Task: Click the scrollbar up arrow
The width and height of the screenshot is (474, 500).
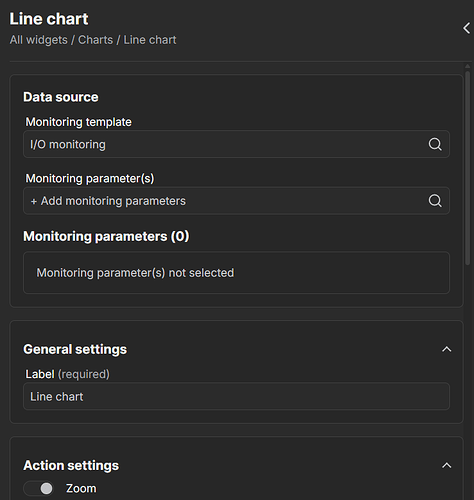Action: tap(468, 67)
